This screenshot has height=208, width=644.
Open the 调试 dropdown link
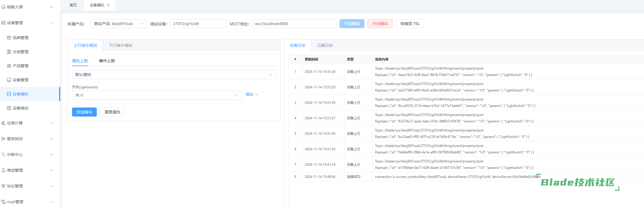(252, 94)
